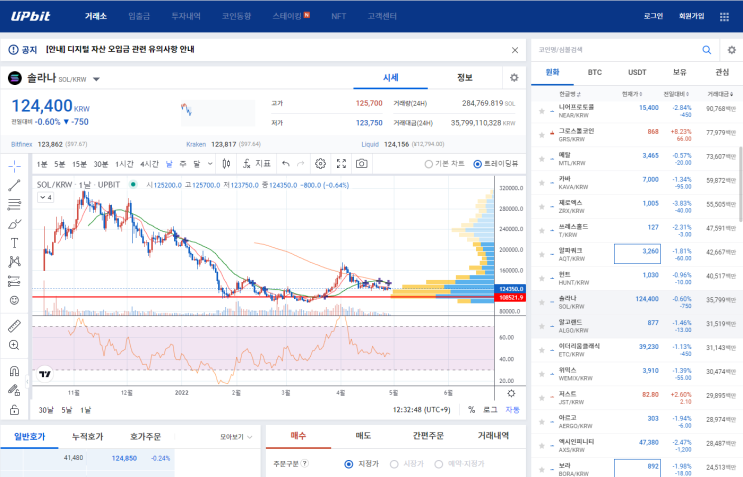Switch to the 정보 tab
The image size is (743, 477).
[x=465, y=78]
